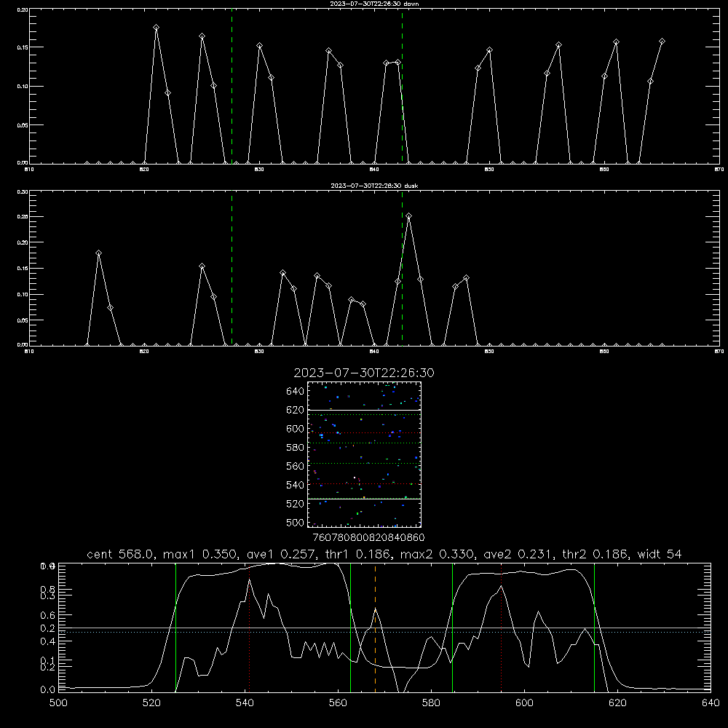This screenshot has height=728, width=728.
Task: Click 'cent 568.0' in bottom plot title
Action: click(x=120, y=554)
